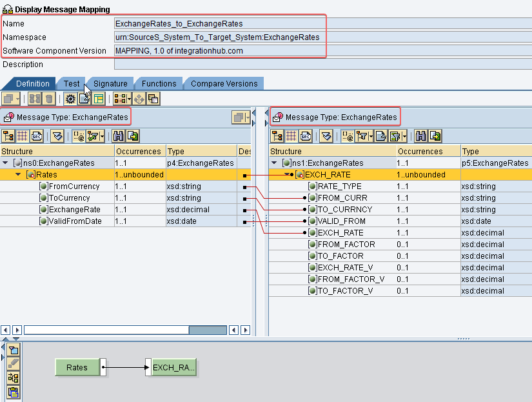The height and width of the screenshot is (402, 532).
Task: Click binoculars search icon in target structure toolbar
Action: click(x=420, y=136)
